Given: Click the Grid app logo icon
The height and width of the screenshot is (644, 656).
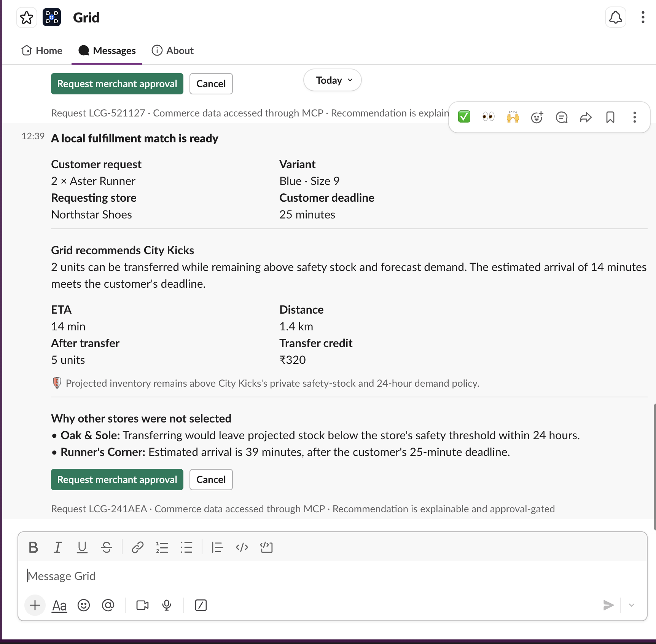Looking at the screenshot, I should (x=52, y=18).
